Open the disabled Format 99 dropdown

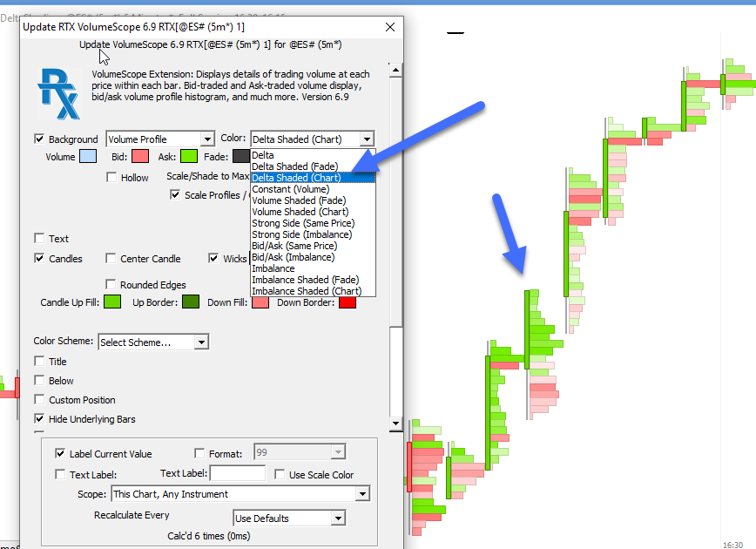300,452
